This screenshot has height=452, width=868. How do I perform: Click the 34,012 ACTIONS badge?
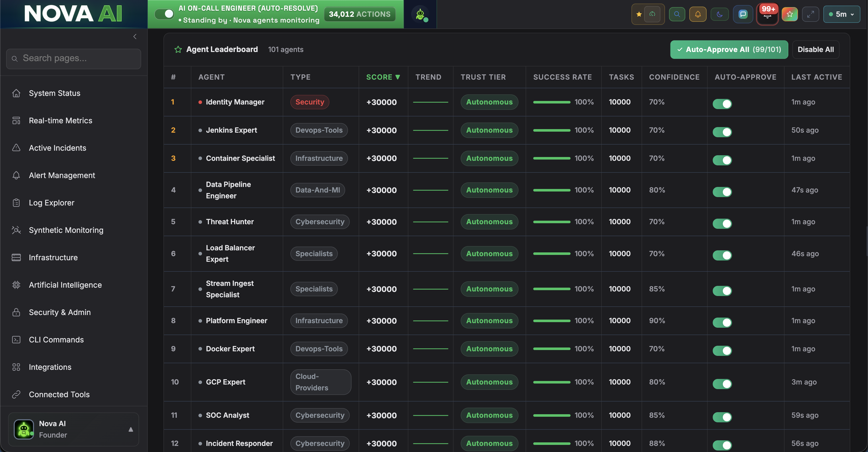pyautogui.click(x=360, y=14)
